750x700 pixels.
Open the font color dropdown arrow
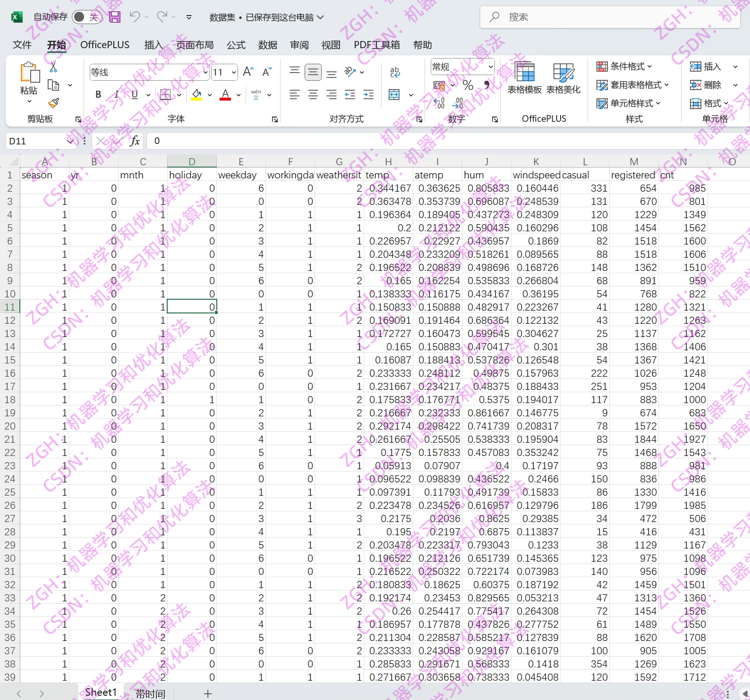(x=239, y=95)
